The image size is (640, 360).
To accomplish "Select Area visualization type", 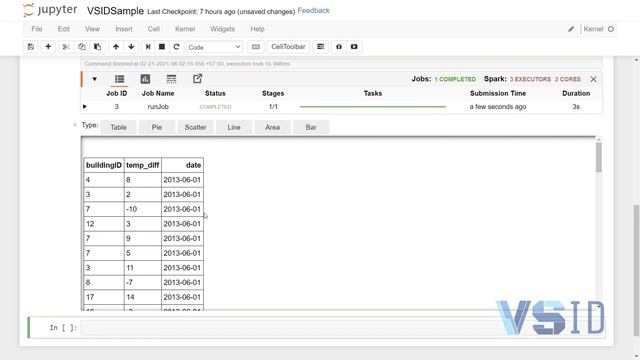I will pyautogui.click(x=273, y=127).
